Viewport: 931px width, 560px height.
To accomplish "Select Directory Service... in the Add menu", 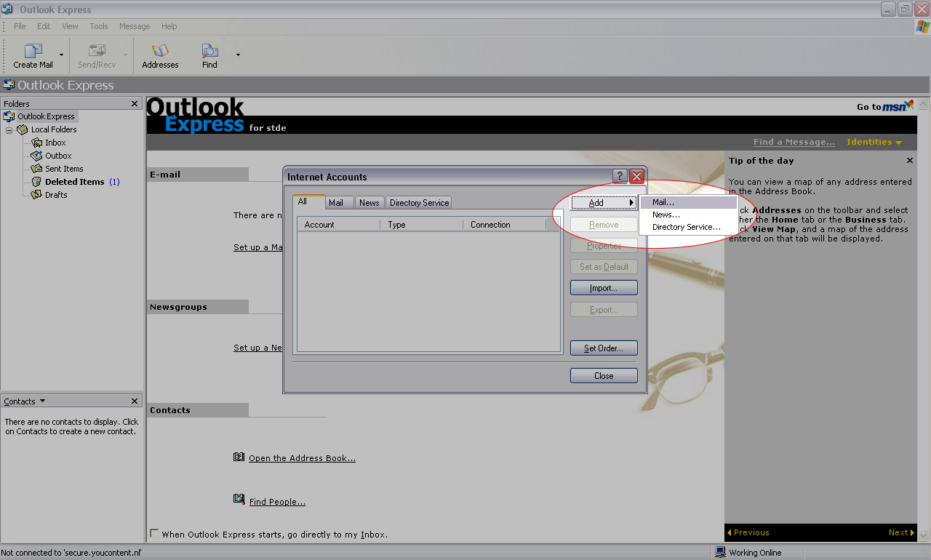I will coord(686,227).
